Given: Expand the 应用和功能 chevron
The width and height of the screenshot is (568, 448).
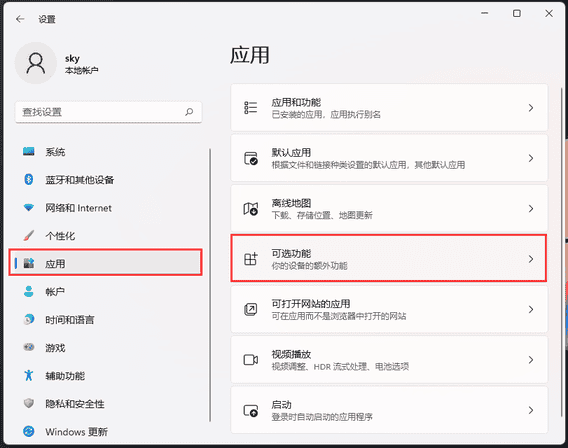Looking at the screenshot, I should click(531, 108).
